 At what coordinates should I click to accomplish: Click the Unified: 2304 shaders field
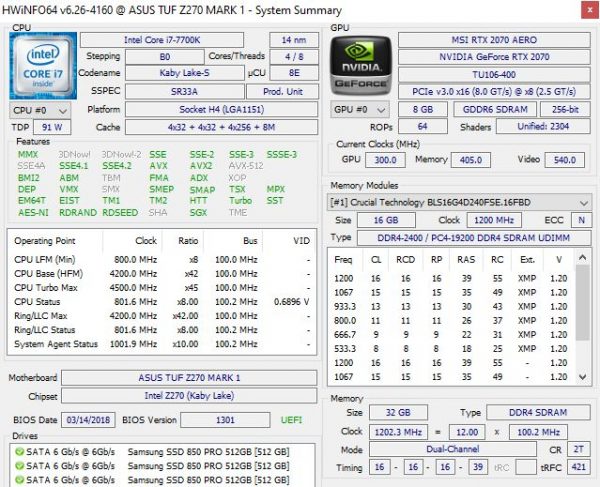543,126
